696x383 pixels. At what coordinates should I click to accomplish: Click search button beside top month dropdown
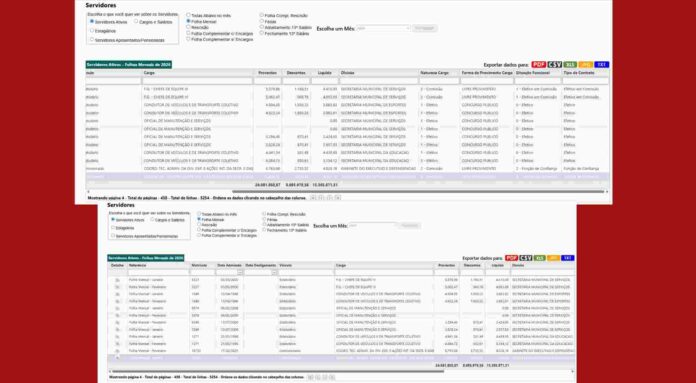click(x=424, y=28)
